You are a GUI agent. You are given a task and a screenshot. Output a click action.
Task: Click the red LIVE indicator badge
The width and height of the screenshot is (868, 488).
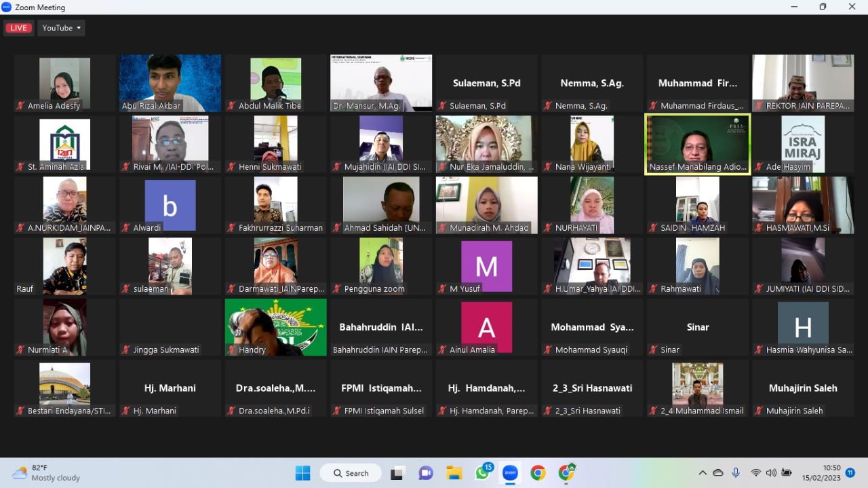click(18, 28)
